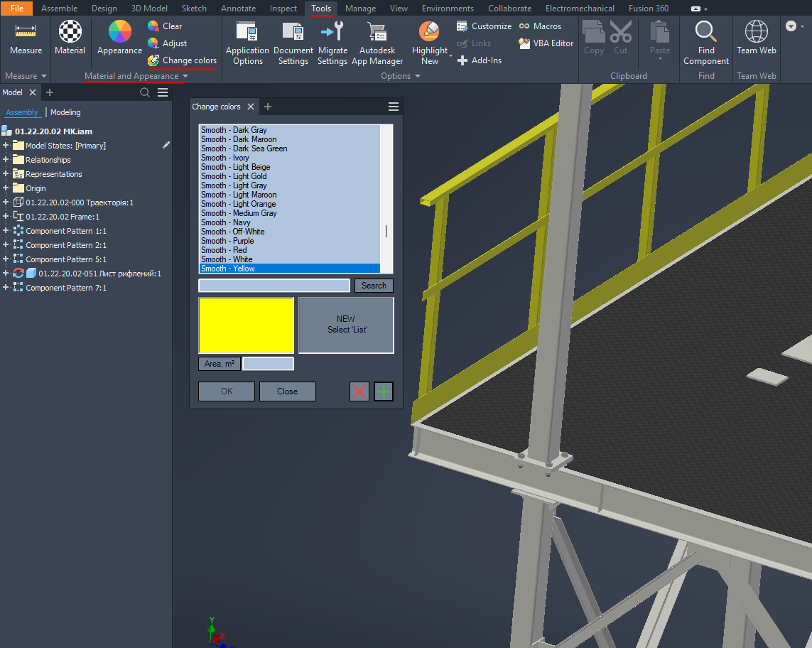
Task: Open Application Options
Action: pyautogui.click(x=247, y=43)
